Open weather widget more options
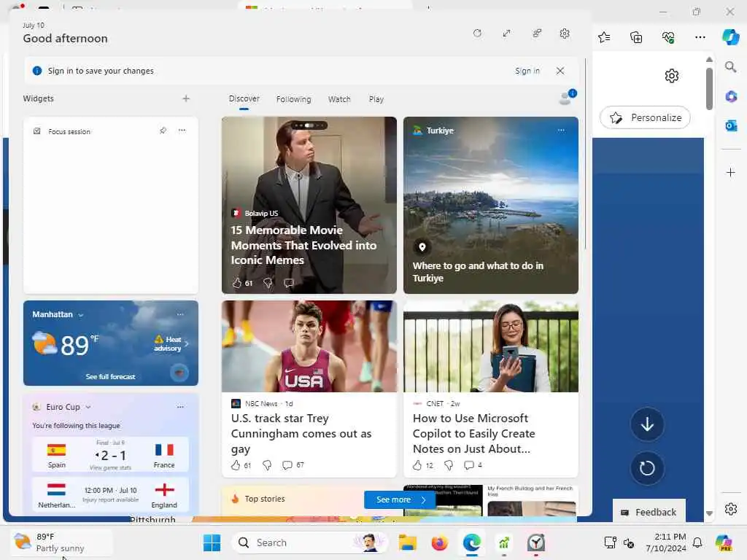The height and width of the screenshot is (560, 747). click(180, 314)
